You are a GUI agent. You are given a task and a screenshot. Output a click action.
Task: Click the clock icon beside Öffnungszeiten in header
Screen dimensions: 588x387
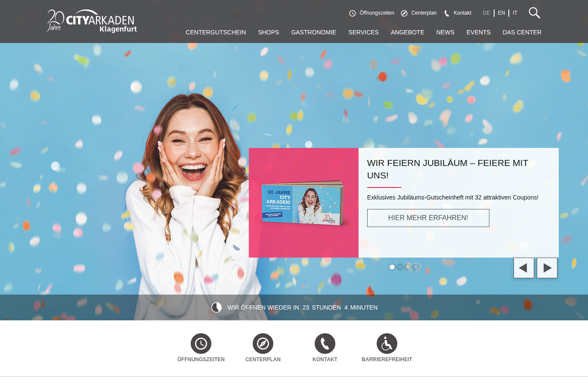coord(353,13)
